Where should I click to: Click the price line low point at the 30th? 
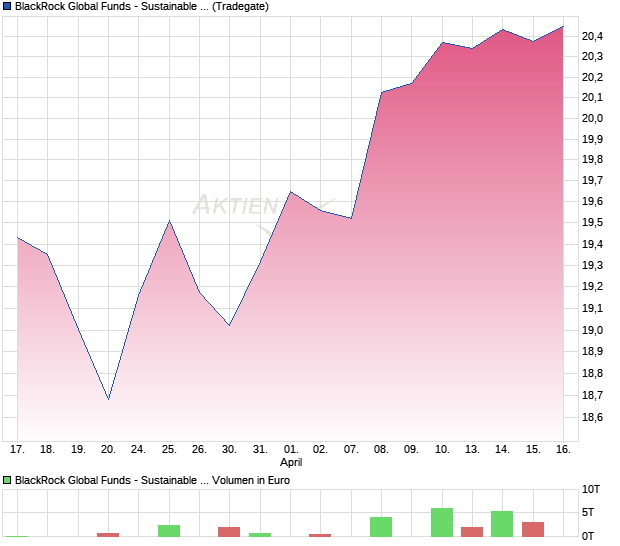point(229,325)
